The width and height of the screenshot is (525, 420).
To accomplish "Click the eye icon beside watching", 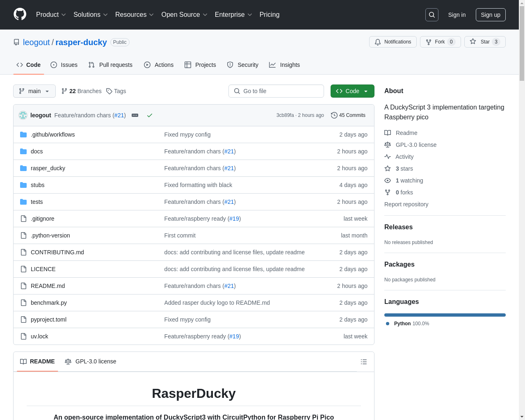I will click(388, 180).
